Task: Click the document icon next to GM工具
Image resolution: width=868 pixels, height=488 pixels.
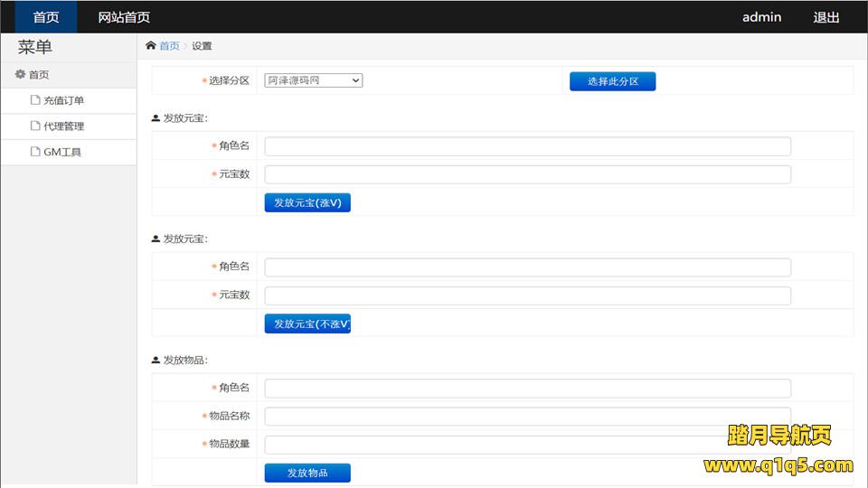Action: tap(35, 152)
